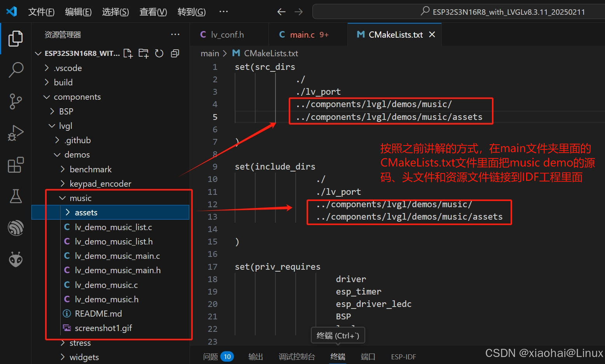The height and width of the screenshot is (364, 605).
Task: Go back with the left arrow
Action: pos(281,12)
